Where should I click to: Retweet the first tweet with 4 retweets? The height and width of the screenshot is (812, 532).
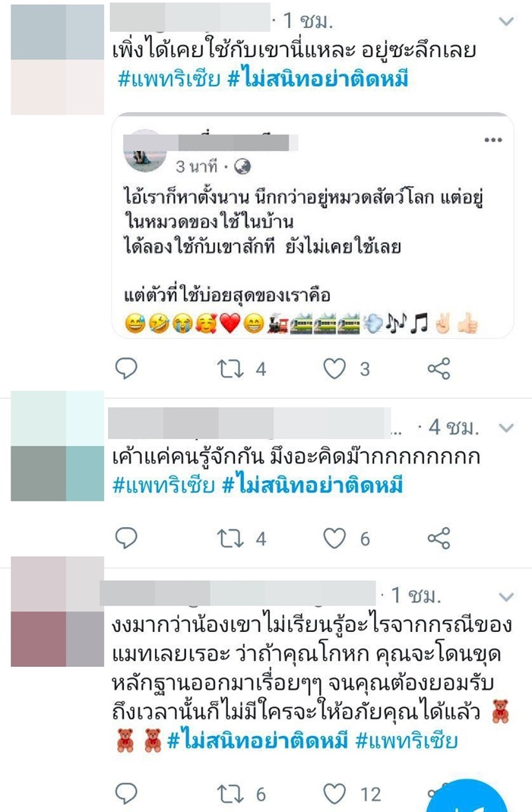click(x=230, y=368)
